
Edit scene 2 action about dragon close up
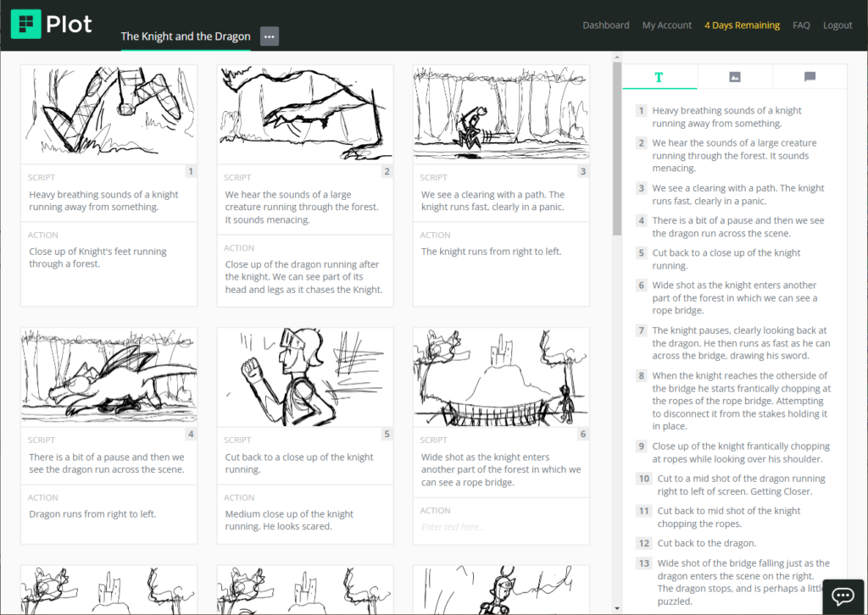[305, 276]
